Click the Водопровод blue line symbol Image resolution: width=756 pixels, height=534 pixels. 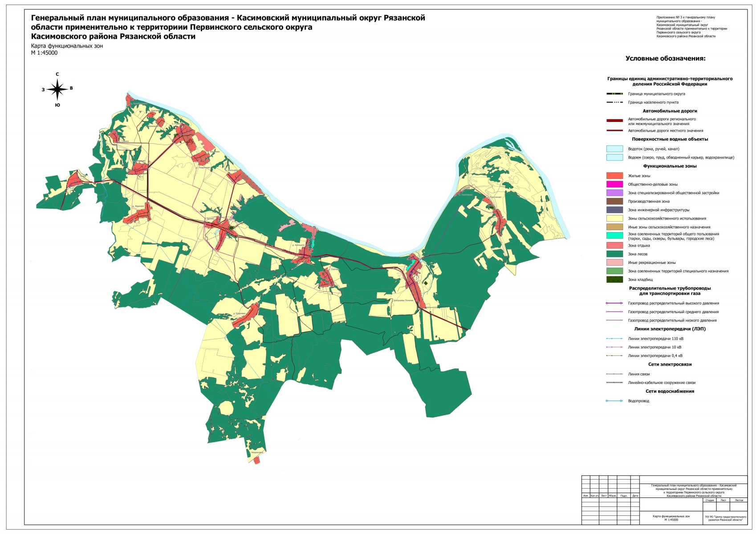pos(614,401)
